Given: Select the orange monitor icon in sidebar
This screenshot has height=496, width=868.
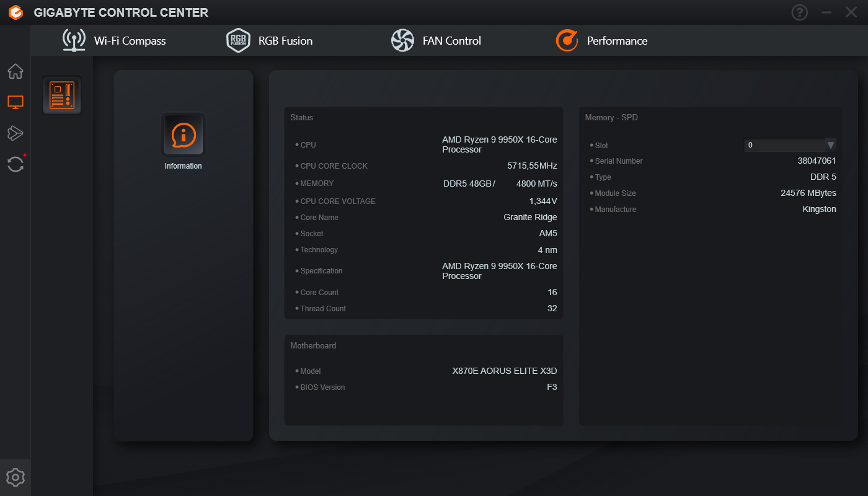Looking at the screenshot, I should tap(15, 102).
